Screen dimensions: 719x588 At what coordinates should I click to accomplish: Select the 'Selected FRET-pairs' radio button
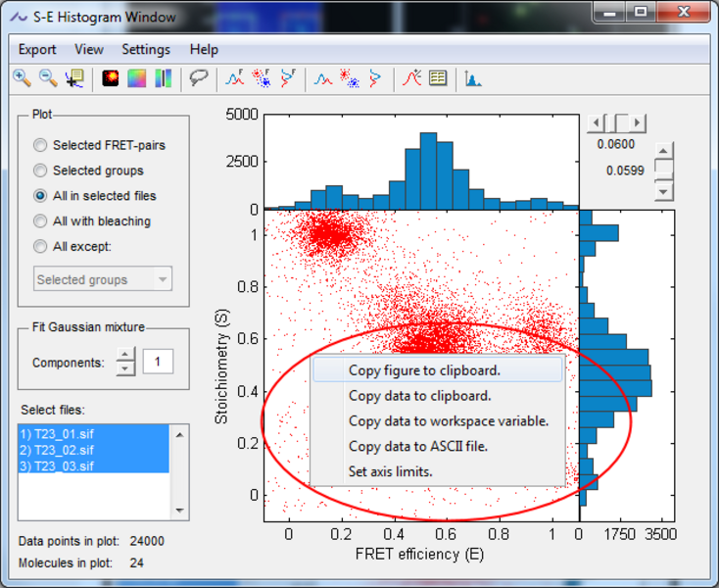click(x=40, y=145)
